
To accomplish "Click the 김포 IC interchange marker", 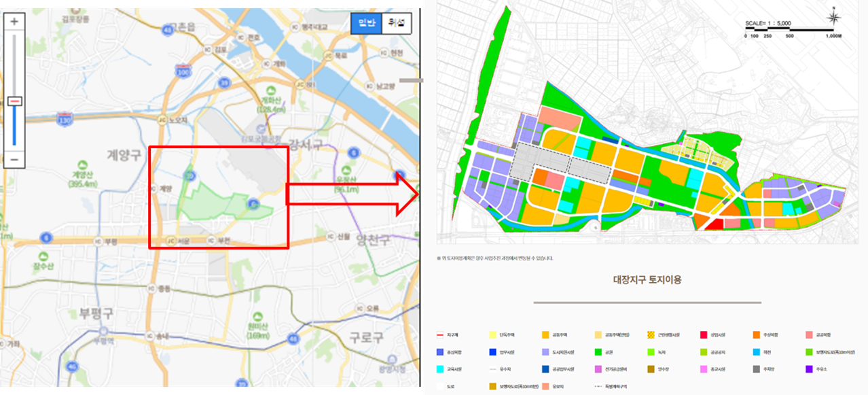I will [208, 49].
